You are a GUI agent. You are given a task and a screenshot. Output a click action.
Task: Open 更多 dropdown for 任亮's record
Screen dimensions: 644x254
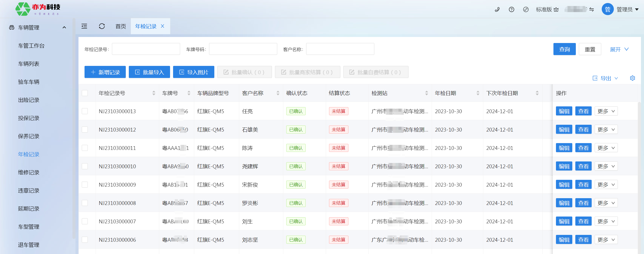pyautogui.click(x=606, y=111)
